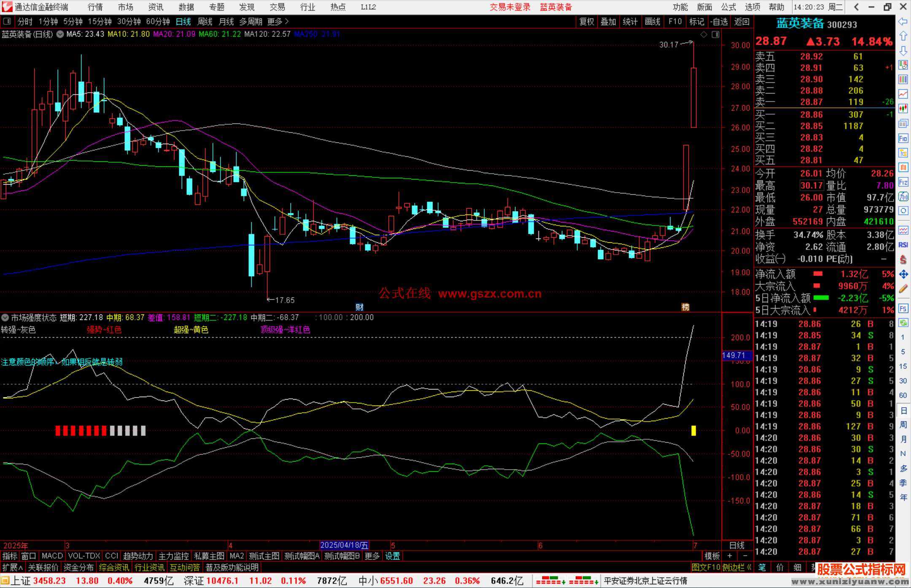Click the red line trend chart sidebar icon
The width and height of the screenshot is (911, 588).
903,94
